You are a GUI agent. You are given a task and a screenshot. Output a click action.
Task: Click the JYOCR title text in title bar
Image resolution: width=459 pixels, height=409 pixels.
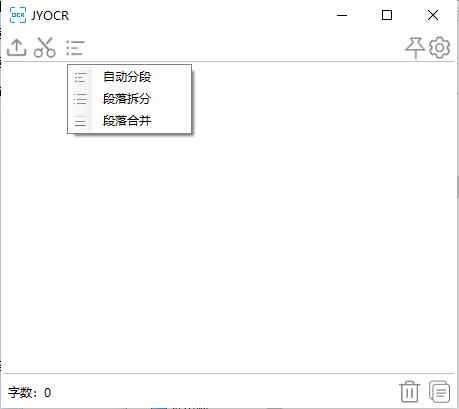(50, 16)
